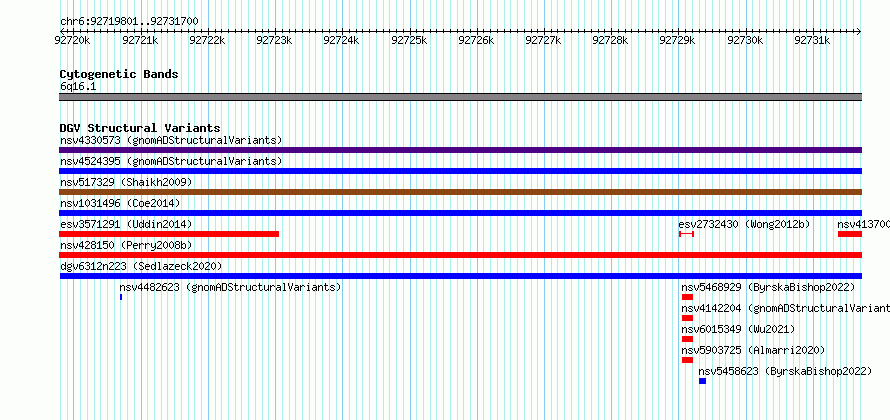Viewport: 890px width, 420px height.
Task: Click the ruler's right end arrowhead
Action: (x=859, y=31)
